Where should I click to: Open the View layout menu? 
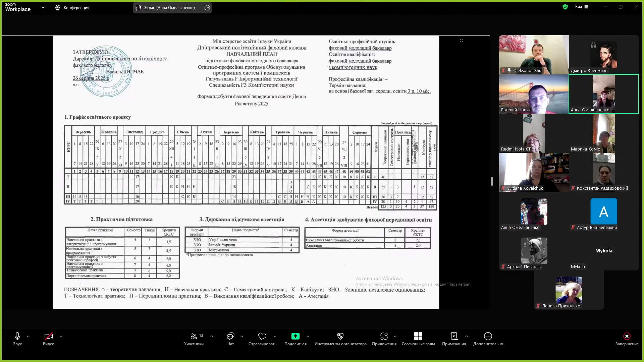point(582,7)
